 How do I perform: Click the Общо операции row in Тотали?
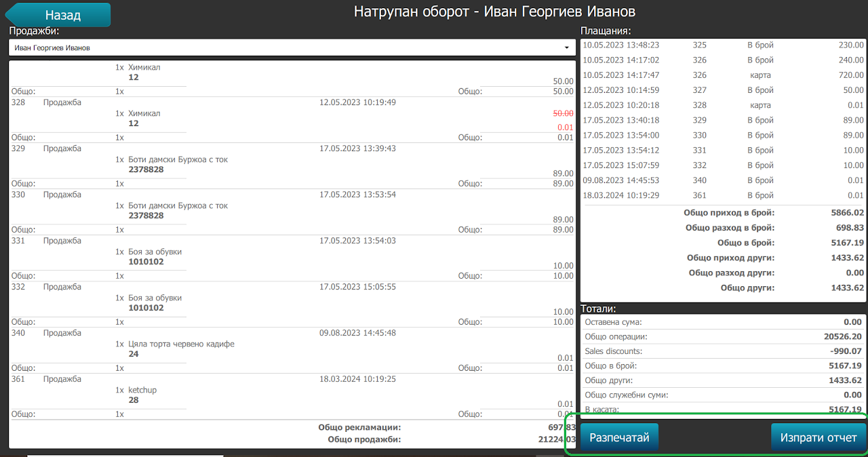(x=724, y=337)
